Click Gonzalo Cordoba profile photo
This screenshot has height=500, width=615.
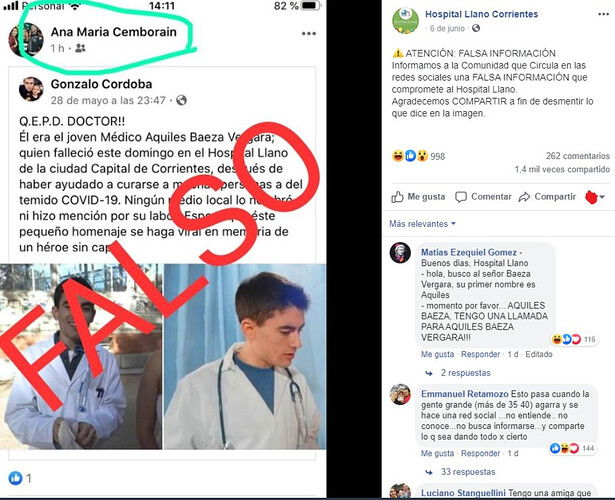[x=31, y=89]
